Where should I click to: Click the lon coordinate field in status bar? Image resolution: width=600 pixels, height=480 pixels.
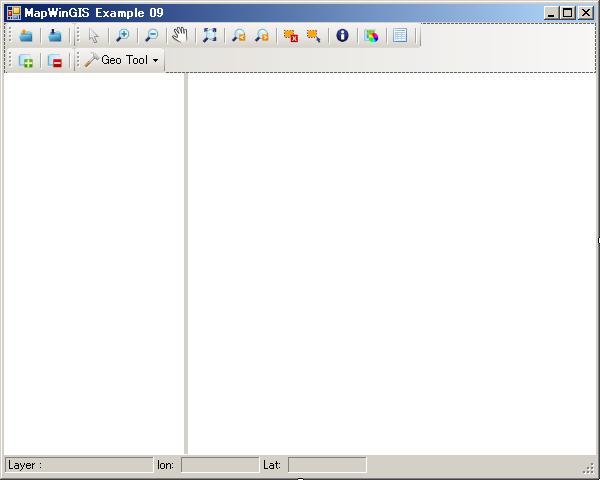pos(219,465)
